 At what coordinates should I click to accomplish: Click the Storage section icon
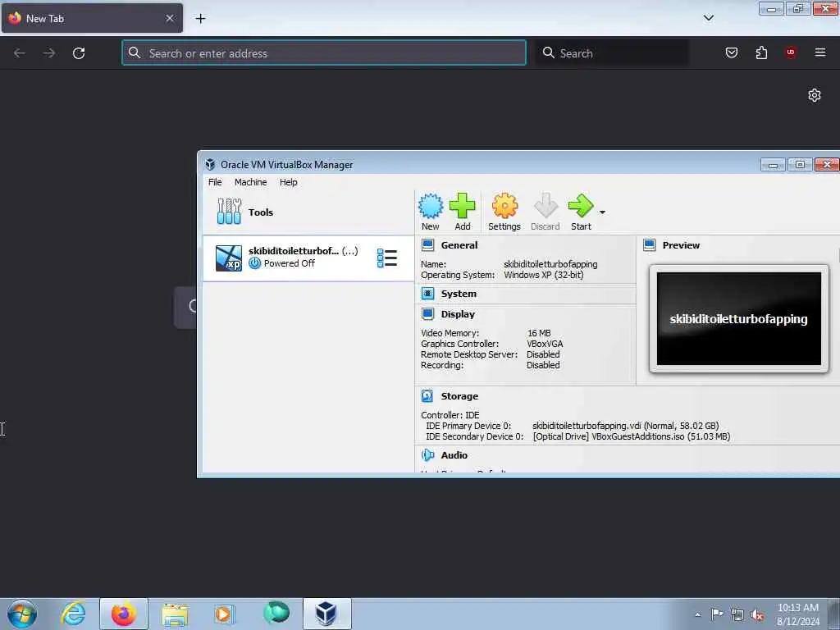pyautogui.click(x=427, y=396)
